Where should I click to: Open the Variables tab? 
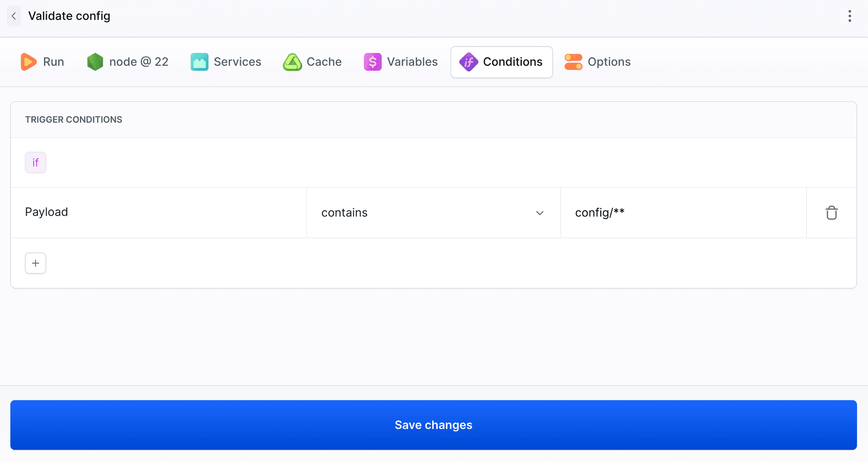tap(401, 62)
